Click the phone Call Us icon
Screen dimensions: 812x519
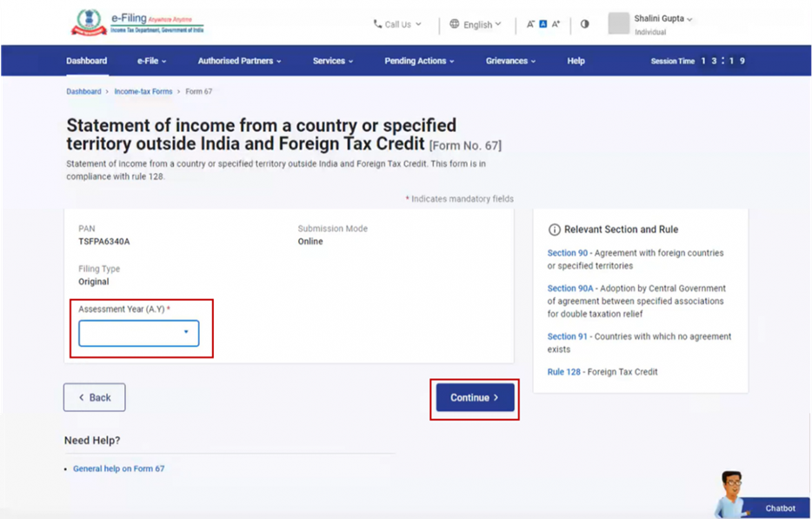(377, 24)
